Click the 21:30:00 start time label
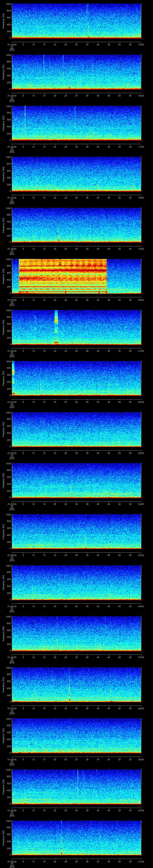The width and height of the screenshot is (153, 868). (12, 861)
